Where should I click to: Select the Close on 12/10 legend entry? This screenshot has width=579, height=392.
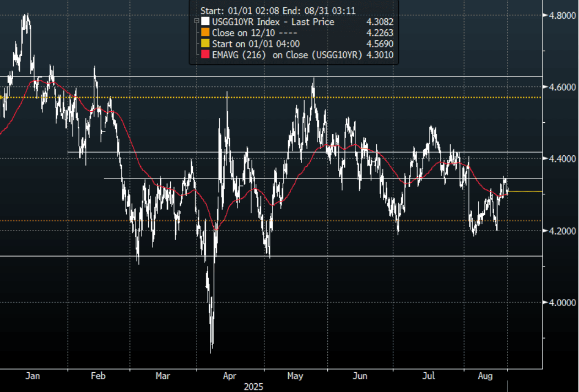click(255, 33)
